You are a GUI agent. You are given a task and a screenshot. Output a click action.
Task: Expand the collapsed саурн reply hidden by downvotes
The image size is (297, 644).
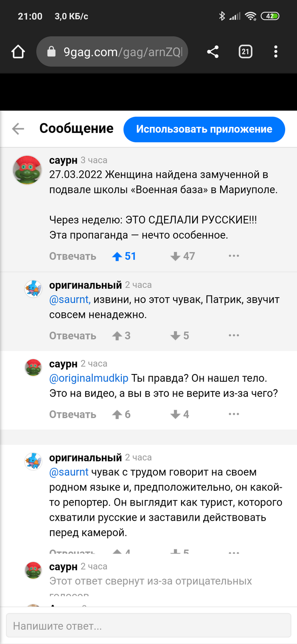151,581
